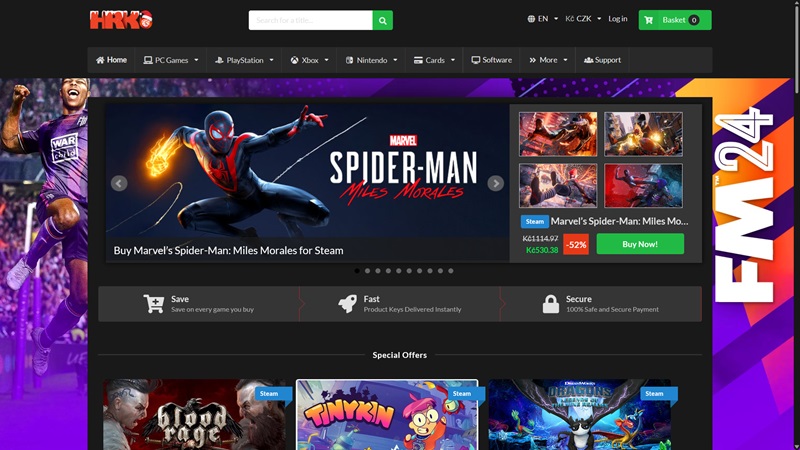800x450 pixels.
Task: Open the bottom-right red Spider-Man thumbnail
Action: [x=643, y=185]
